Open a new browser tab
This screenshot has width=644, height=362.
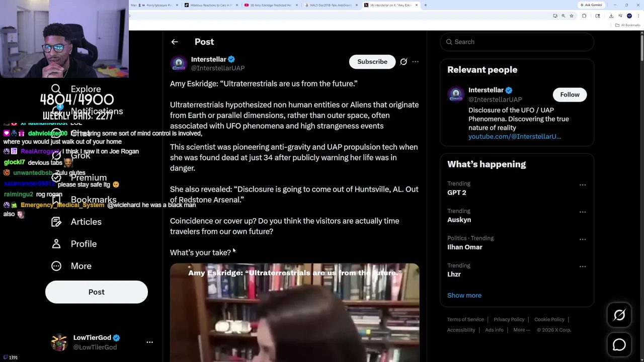click(426, 5)
